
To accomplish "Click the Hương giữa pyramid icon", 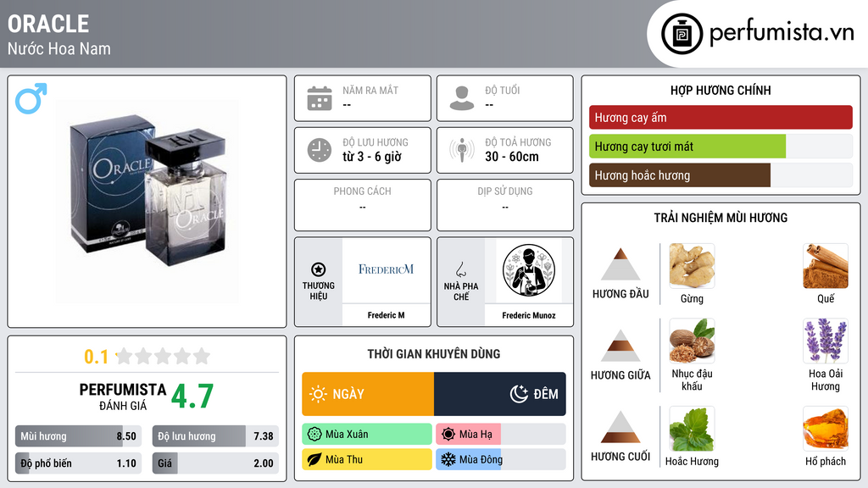I will 620,346.
